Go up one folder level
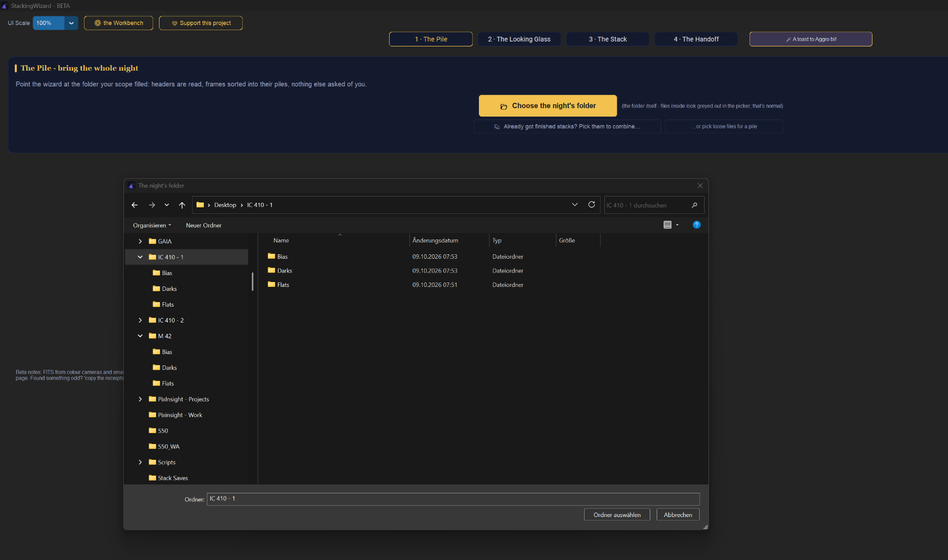Viewport: 948px width, 560px height. pos(182,205)
